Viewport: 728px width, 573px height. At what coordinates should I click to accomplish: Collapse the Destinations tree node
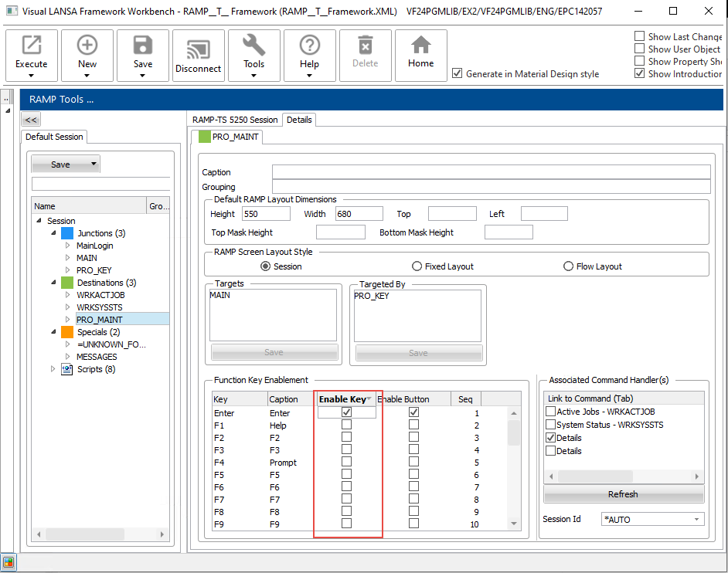54,283
